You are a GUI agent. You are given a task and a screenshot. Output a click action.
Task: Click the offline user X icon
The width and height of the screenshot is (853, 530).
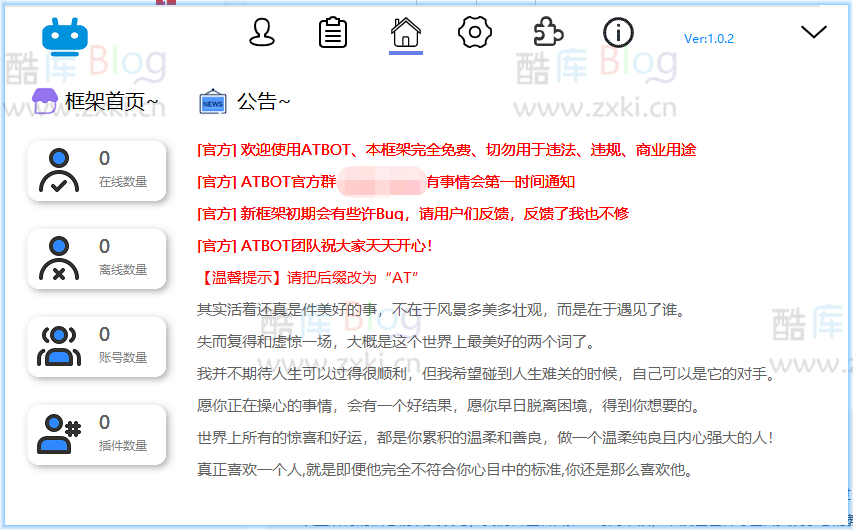pos(59,258)
